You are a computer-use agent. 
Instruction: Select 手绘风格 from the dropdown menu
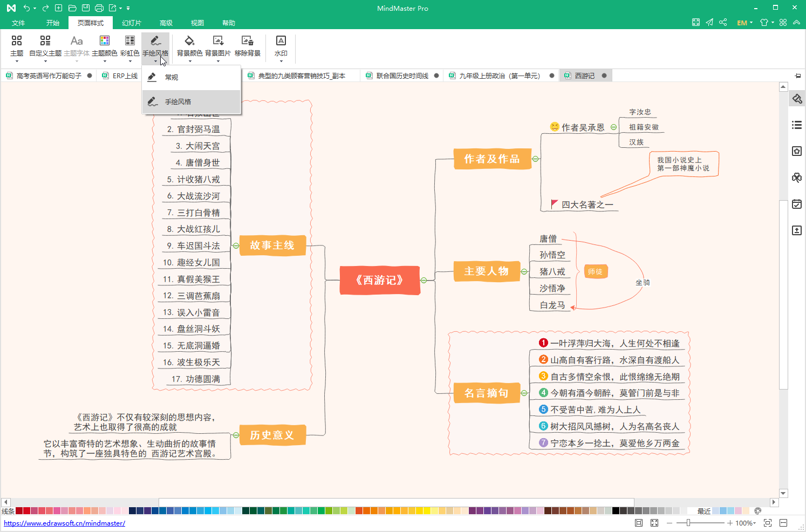coord(192,101)
